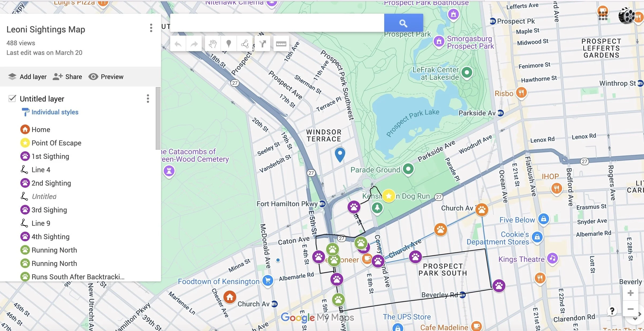Select the 4th Sighting list item
The height and width of the screenshot is (331, 644).
click(x=50, y=237)
